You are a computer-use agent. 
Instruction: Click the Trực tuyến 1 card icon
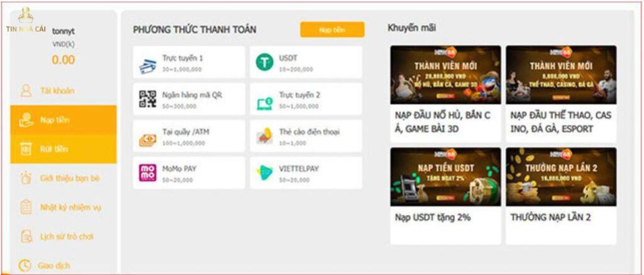pos(147,66)
